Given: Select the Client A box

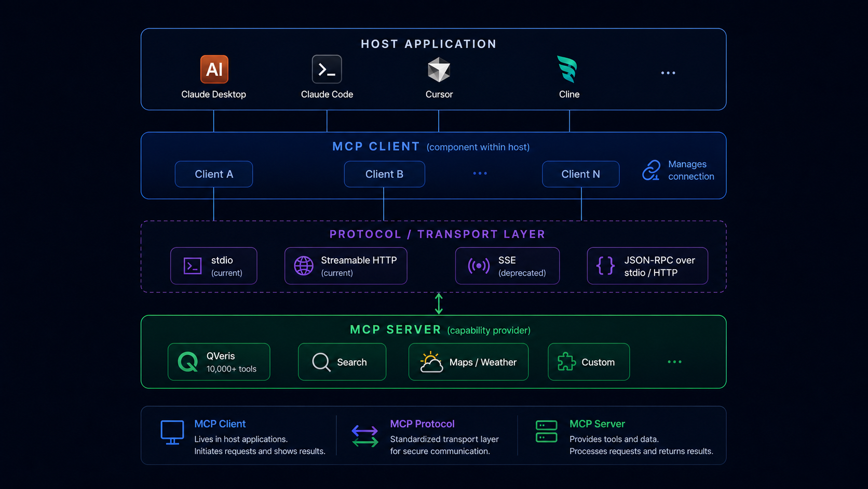Looking at the screenshot, I should click(x=214, y=174).
